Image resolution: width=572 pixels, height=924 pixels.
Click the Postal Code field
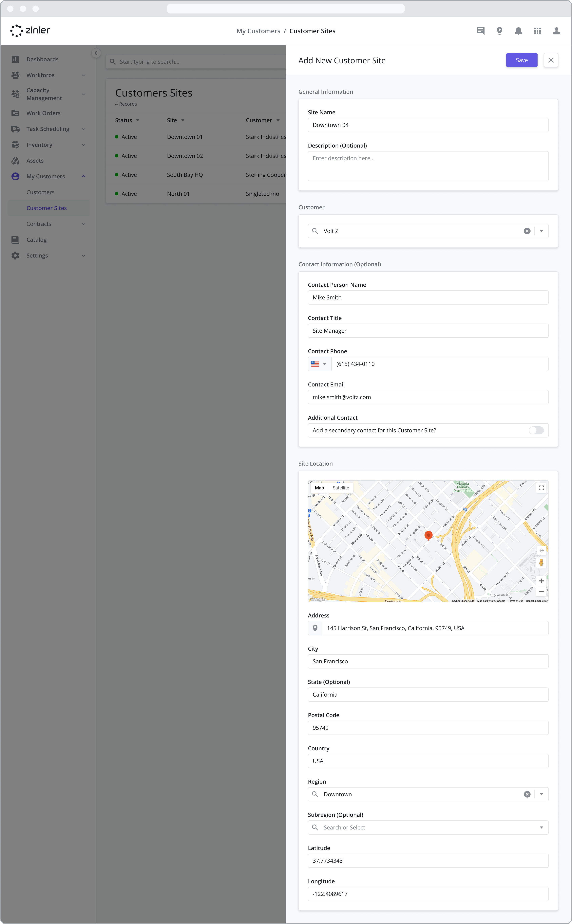point(428,728)
